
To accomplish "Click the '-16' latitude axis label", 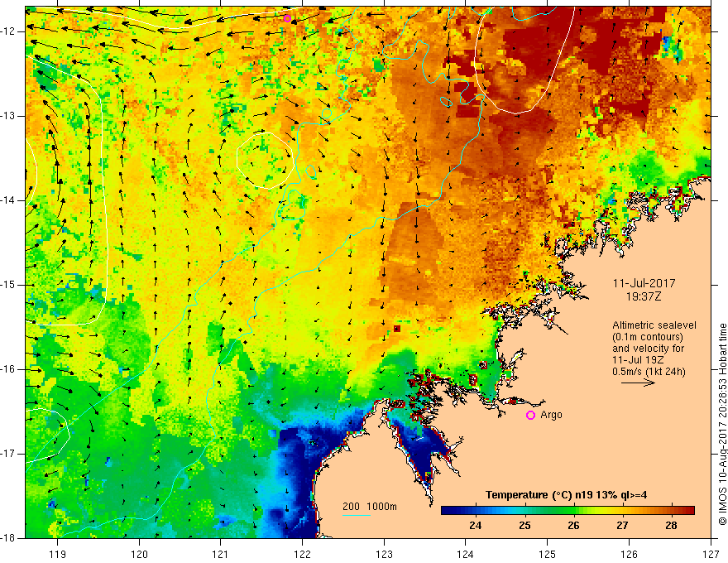I will (x=8, y=369).
